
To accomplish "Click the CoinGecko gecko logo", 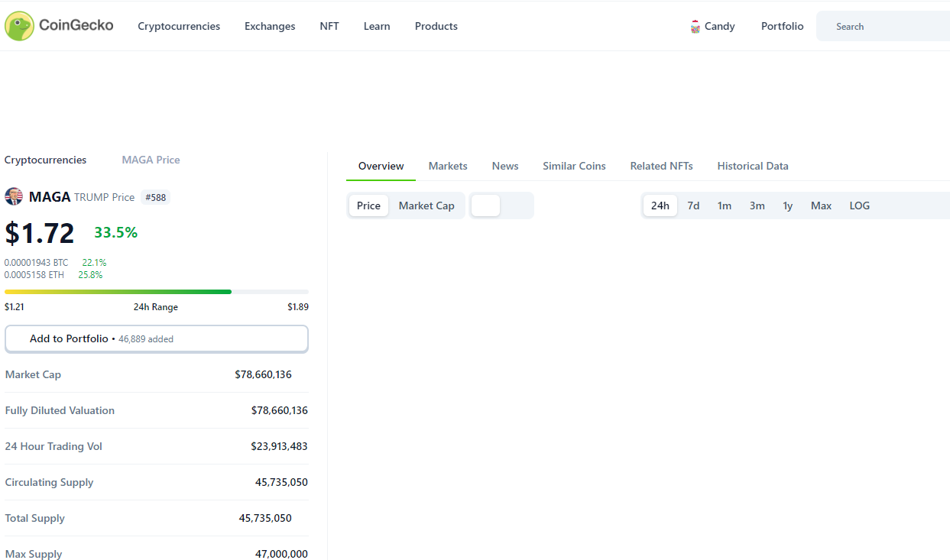I will pos(19,26).
